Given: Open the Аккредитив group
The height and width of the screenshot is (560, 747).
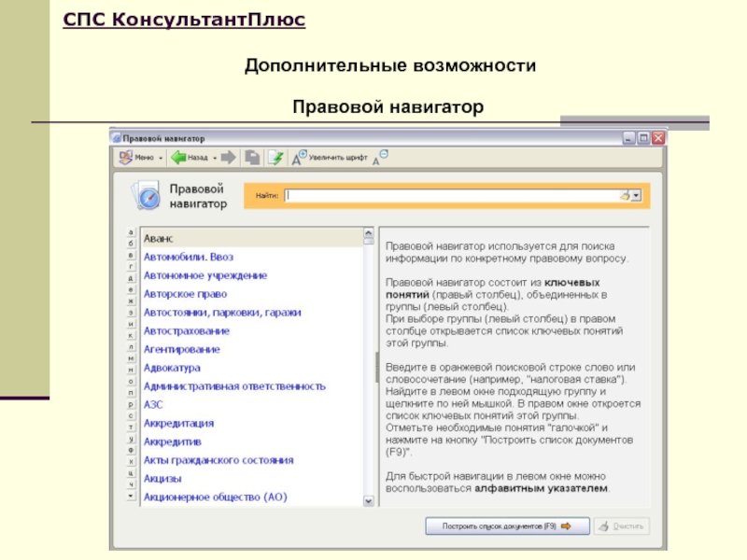Looking at the screenshot, I should [173, 441].
